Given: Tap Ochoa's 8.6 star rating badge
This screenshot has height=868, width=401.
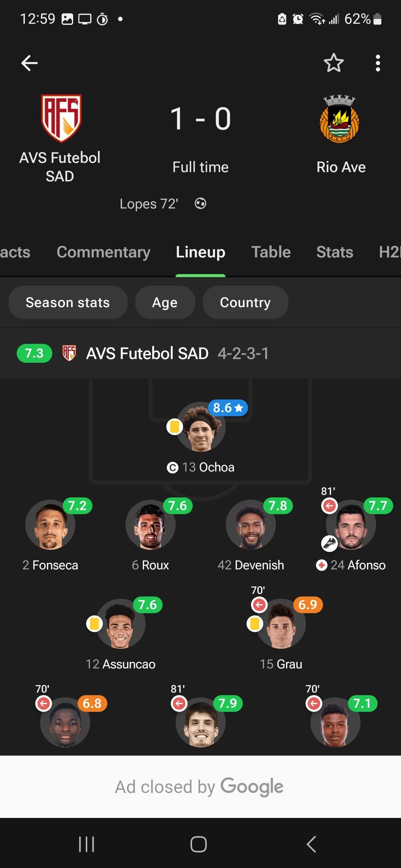Looking at the screenshot, I should tap(228, 408).
